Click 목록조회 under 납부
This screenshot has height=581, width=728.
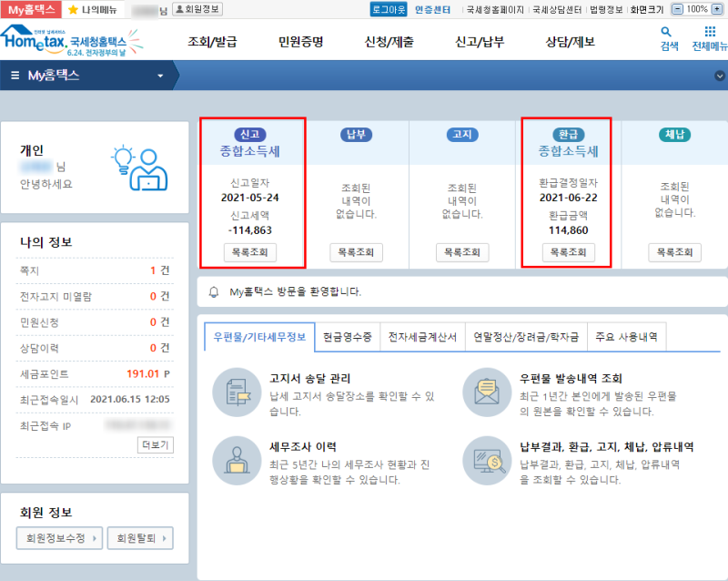point(356,252)
